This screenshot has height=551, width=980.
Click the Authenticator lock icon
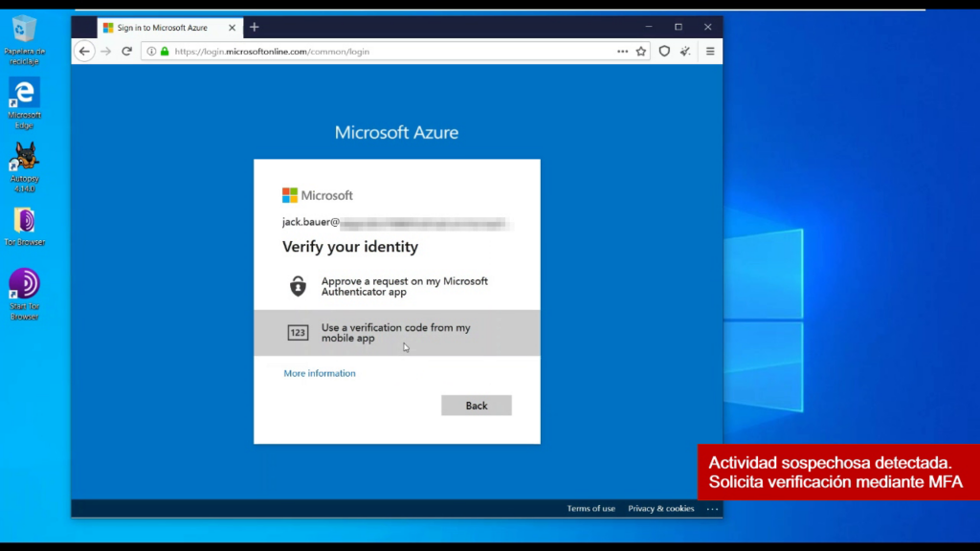[x=299, y=286]
